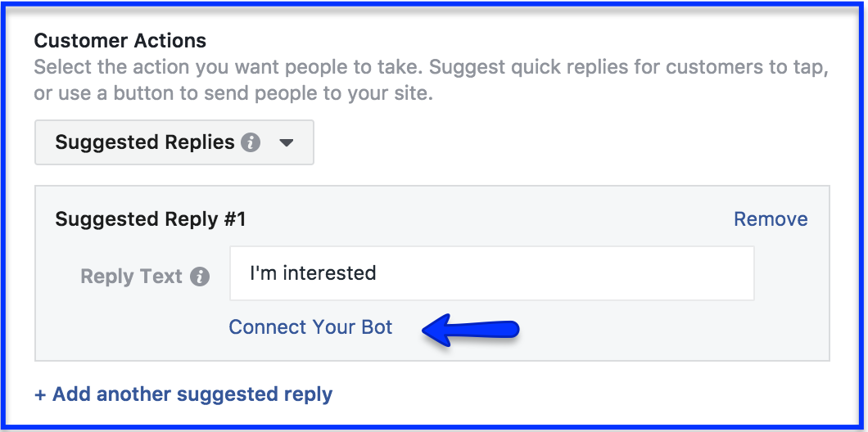The width and height of the screenshot is (868, 432).
Task: Open the Suggested Replies dropdown menu
Action: 174,142
